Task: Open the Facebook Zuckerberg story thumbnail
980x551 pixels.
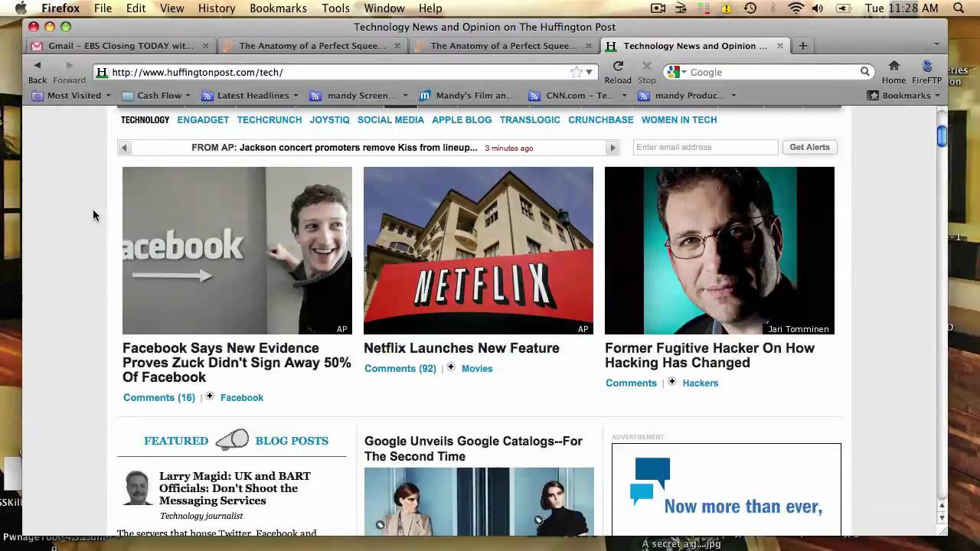Action: point(237,250)
